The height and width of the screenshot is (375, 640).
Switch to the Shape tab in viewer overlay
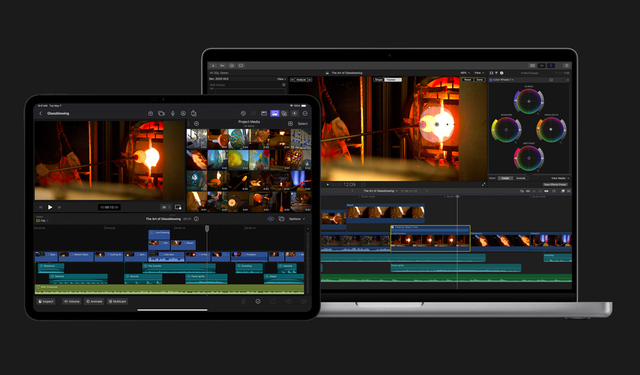[x=379, y=80]
